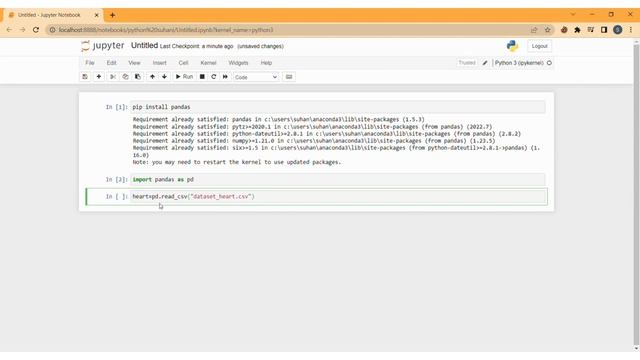Restart the kernel icon
640x360 pixels.
tap(213, 77)
